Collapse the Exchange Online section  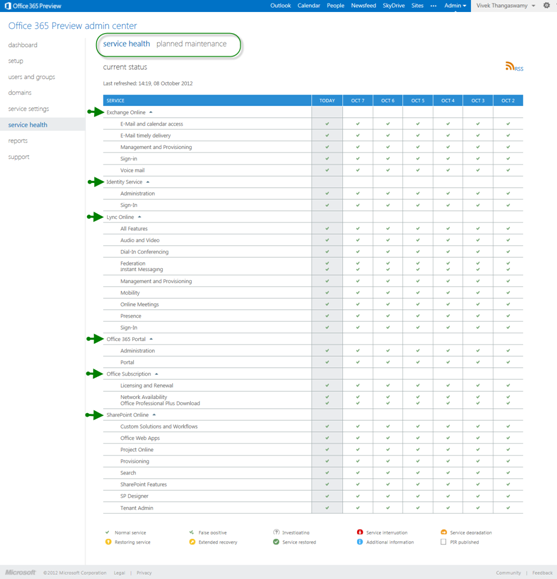click(x=151, y=112)
